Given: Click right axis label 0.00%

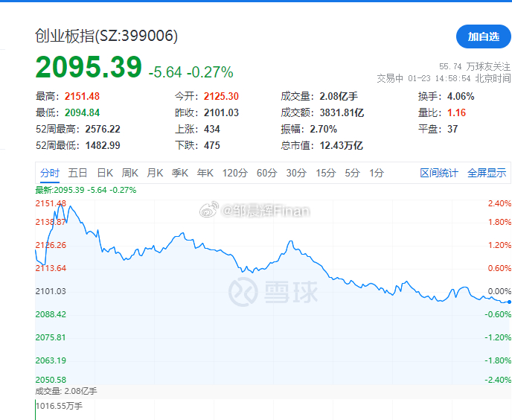Looking at the screenshot, I should [x=499, y=291].
